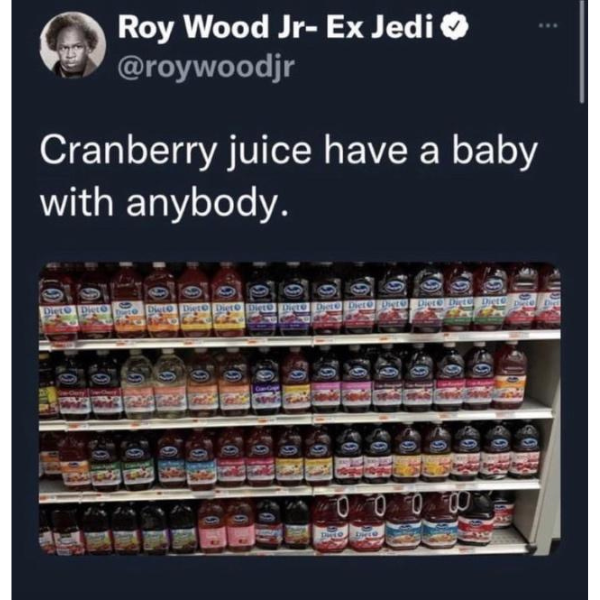Select the tweet text about cranberry juice
The image size is (600, 600).
click(289, 176)
